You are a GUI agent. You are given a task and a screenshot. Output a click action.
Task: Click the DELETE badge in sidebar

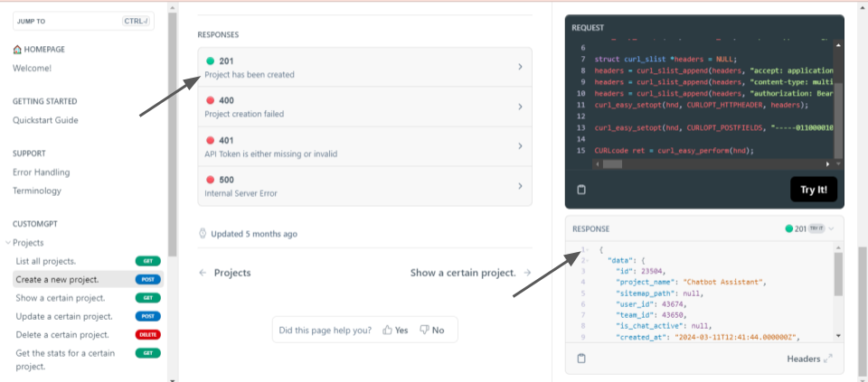pyautogui.click(x=147, y=334)
